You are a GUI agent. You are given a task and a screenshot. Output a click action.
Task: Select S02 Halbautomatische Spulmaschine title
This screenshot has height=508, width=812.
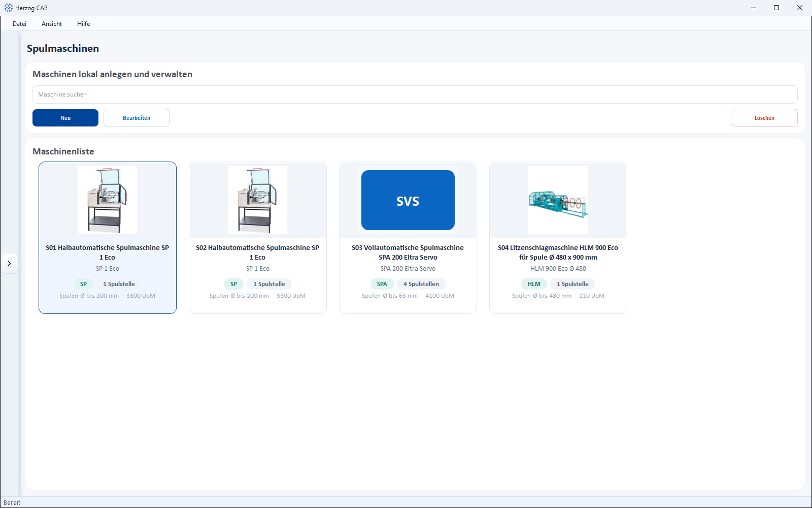pos(257,252)
